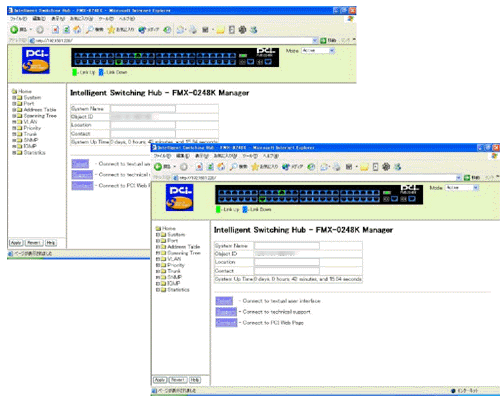Click the Refresh icon in the front window toolbar

[210, 167]
